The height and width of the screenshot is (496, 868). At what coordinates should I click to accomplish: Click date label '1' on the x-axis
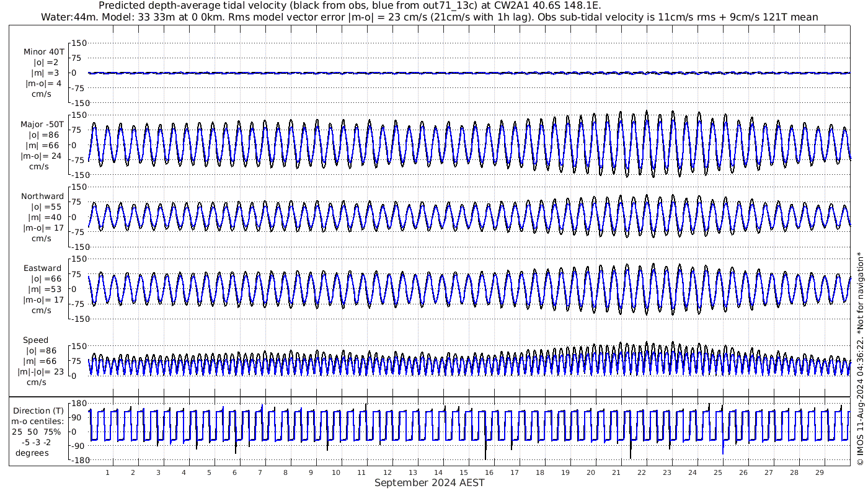pyautogui.click(x=108, y=473)
